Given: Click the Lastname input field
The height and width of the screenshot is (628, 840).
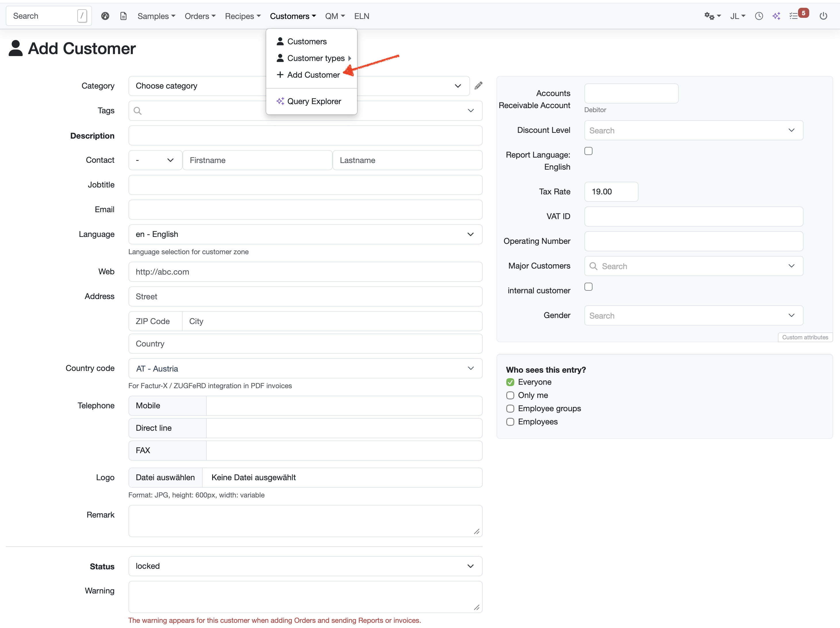Looking at the screenshot, I should [x=407, y=160].
